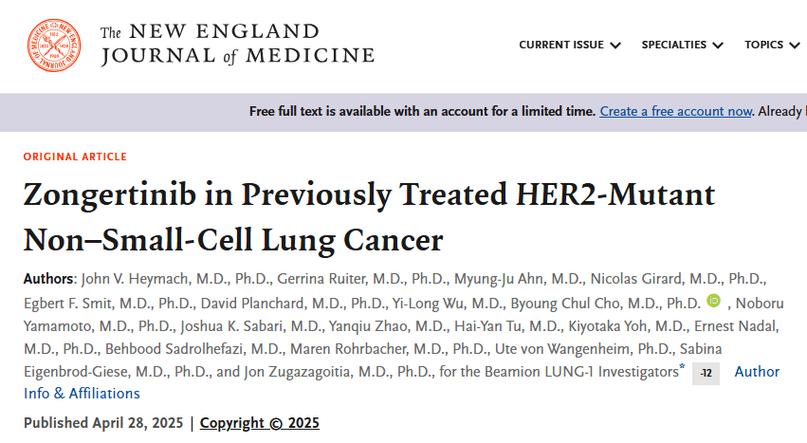
Task: Click the New England Journal of Medicine wordmark
Action: click(237, 44)
